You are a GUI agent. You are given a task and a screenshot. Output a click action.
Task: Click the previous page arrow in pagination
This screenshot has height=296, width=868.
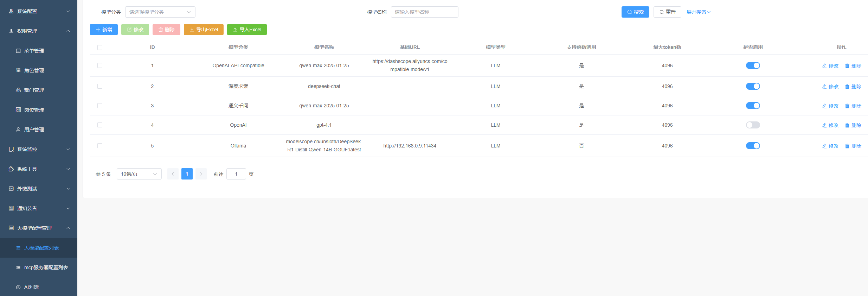pos(173,174)
